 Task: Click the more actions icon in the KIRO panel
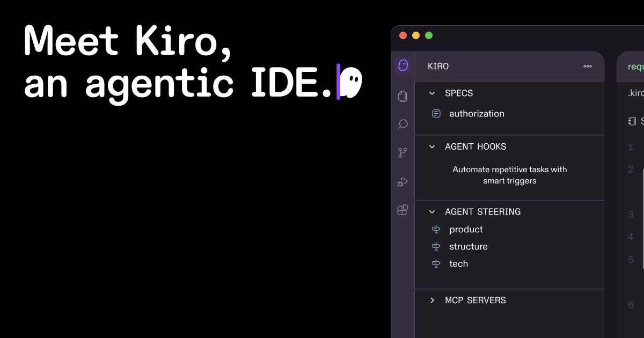coord(587,66)
